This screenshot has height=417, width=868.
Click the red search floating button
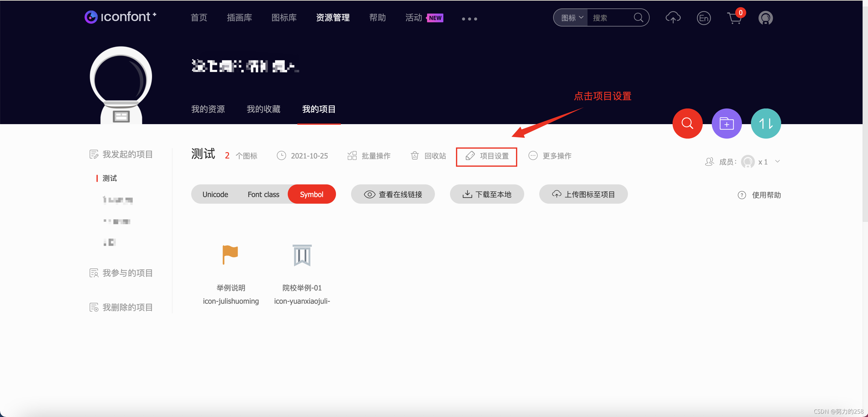tap(687, 124)
